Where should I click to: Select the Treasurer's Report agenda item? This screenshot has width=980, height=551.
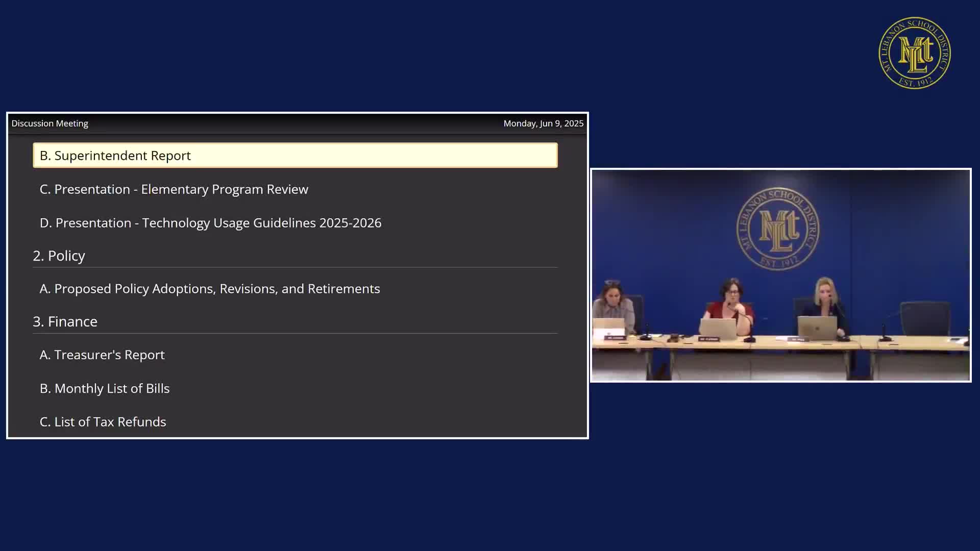pos(102,355)
